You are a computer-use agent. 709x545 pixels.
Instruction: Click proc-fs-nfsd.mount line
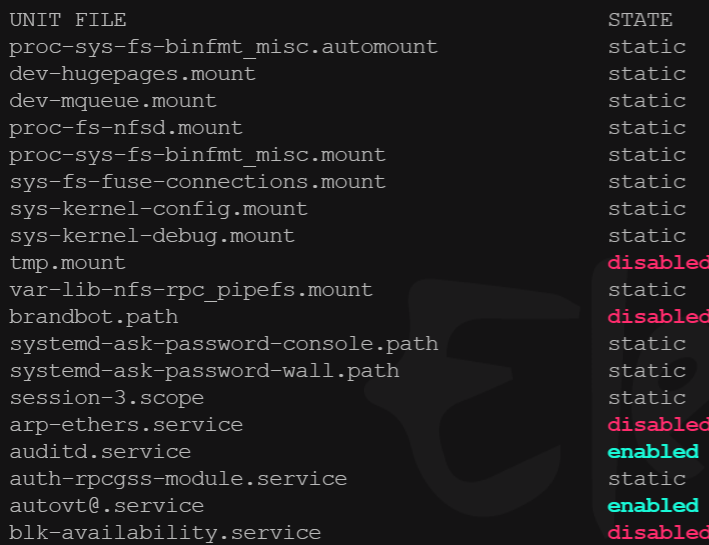click(126, 128)
